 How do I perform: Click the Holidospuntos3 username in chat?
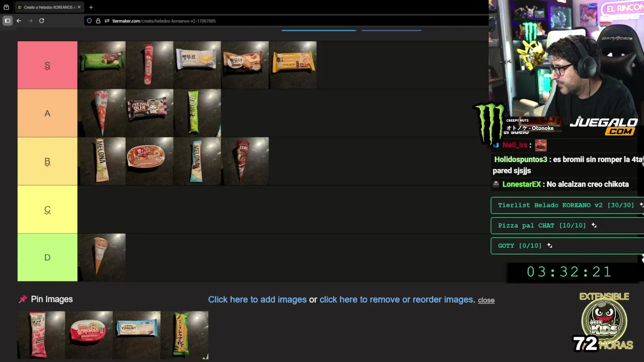point(521,159)
